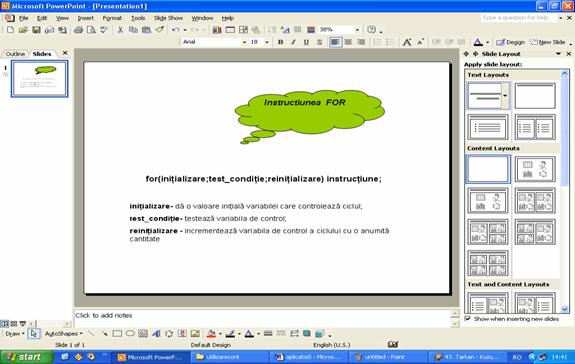
Task: Select the Oval drawing tool
Action: (x=130, y=334)
